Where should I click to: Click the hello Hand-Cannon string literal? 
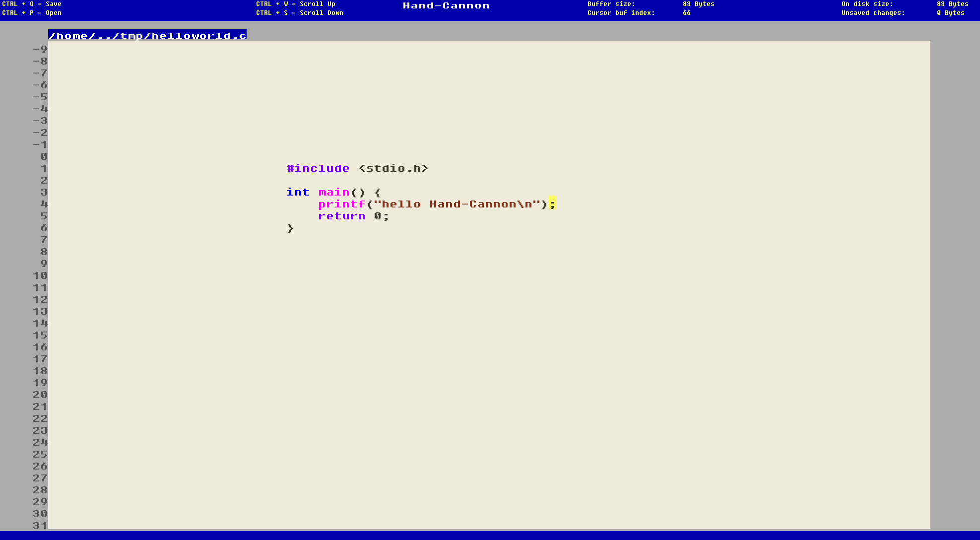pyautogui.click(x=457, y=204)
